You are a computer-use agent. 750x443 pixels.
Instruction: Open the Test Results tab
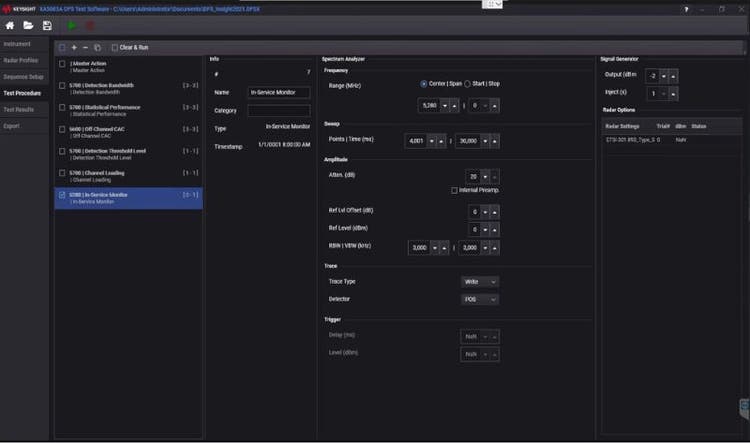click(20, 110)
